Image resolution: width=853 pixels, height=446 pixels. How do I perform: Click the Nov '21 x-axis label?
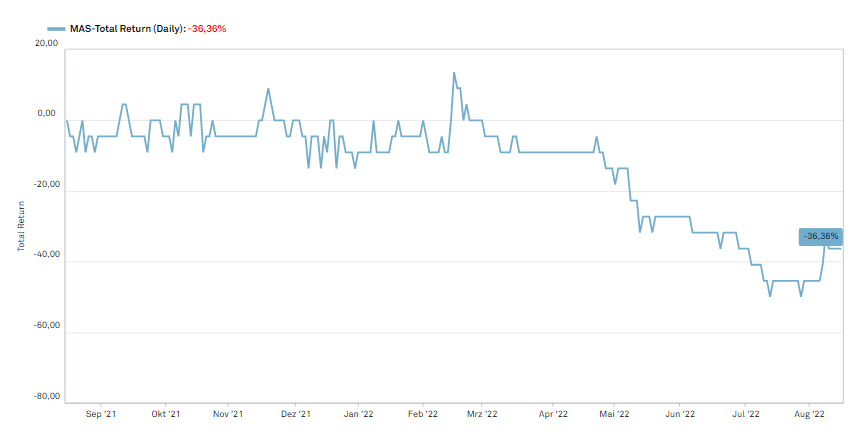(228, 414)
